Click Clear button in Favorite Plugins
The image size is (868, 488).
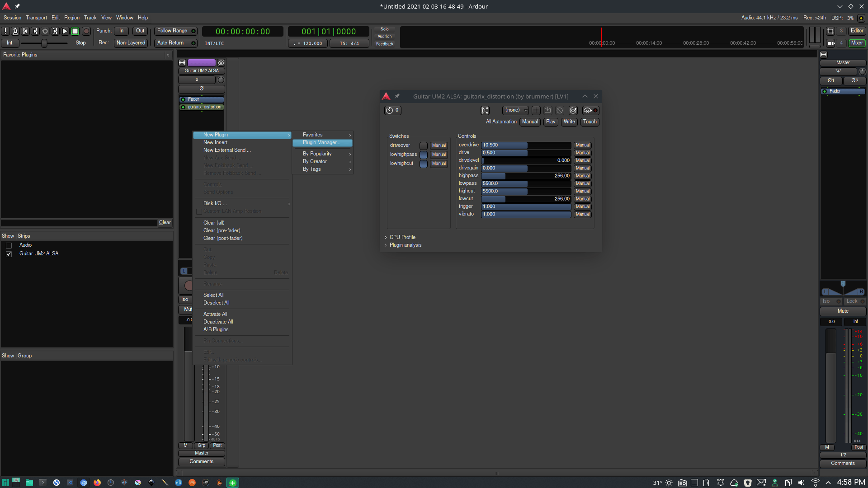(x=165, y=222)
